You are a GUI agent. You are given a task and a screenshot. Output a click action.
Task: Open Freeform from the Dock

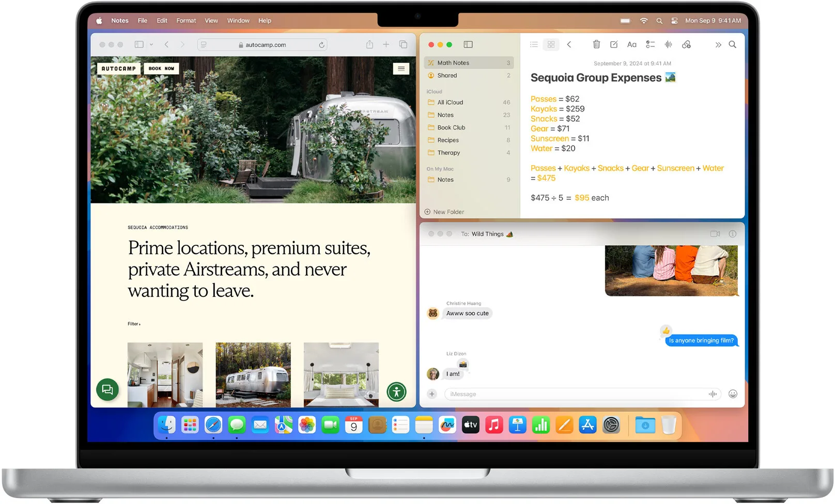pos(447,426)
